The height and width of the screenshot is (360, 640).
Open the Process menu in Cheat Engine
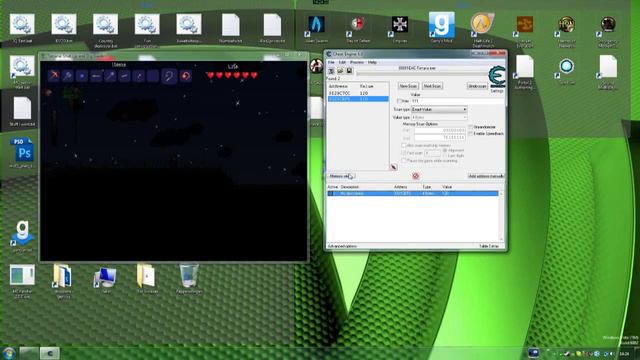(357, 62)
